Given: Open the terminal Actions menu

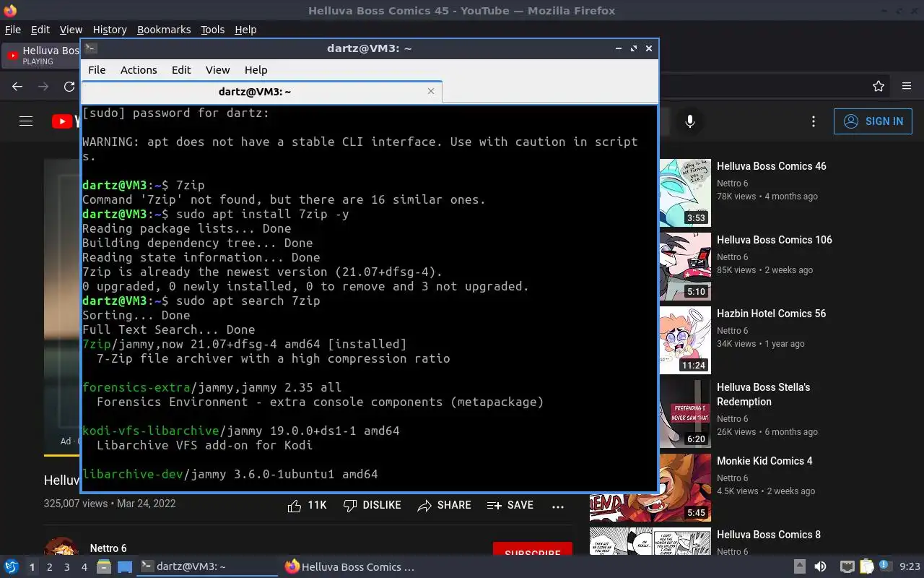Looking at the screenshot, I should (139, 70).
